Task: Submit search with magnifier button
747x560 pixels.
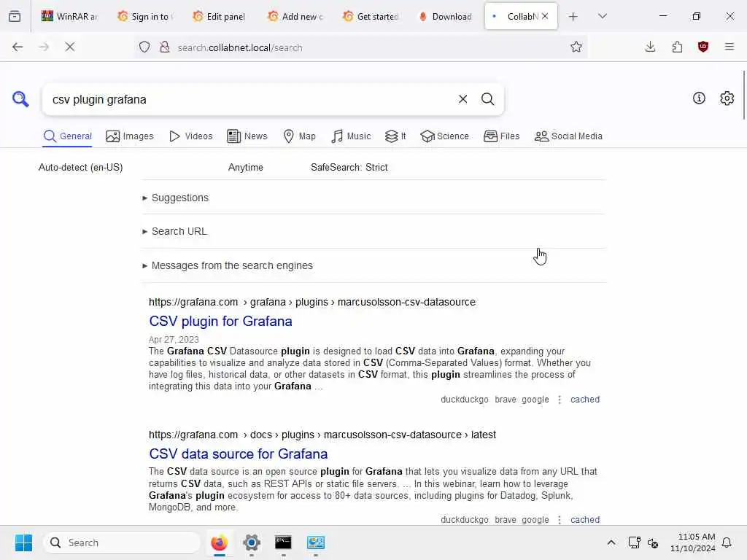Action: pyautogui.click(x=487, y=99)
